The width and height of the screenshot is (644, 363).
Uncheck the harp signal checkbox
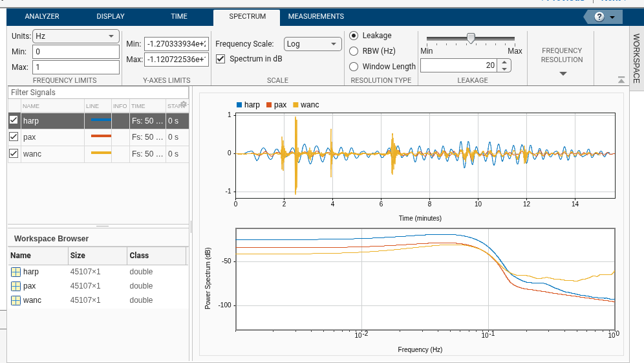coord(14,120)
